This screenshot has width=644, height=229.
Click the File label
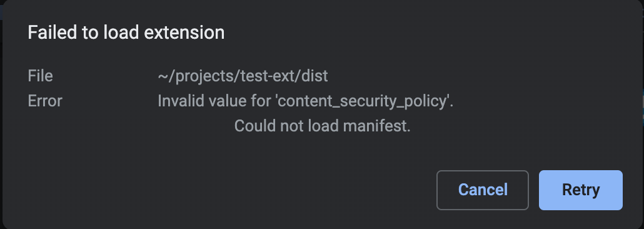coord(40,76)
